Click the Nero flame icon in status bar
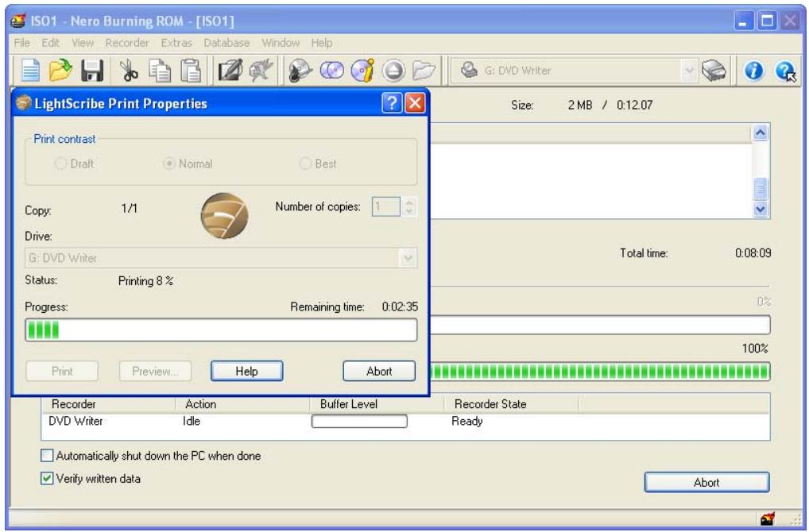809x532 pixels. pos(767,518)
